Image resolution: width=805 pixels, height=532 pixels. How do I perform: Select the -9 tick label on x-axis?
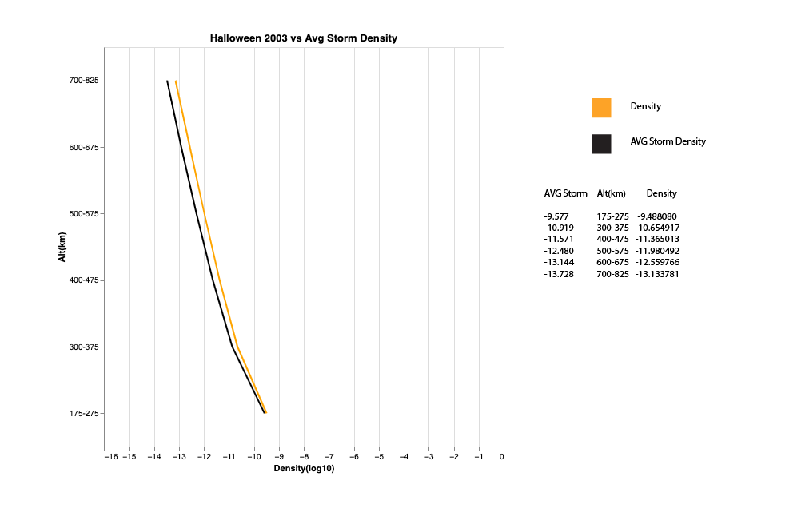(x=279, y=456)
